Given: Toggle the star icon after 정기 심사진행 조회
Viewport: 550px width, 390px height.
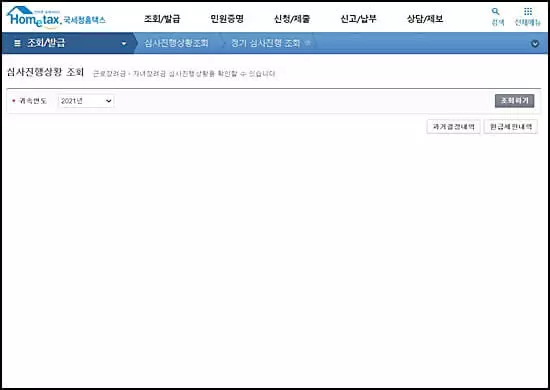Looking at the screenshot, I should (x=308, y=43).
